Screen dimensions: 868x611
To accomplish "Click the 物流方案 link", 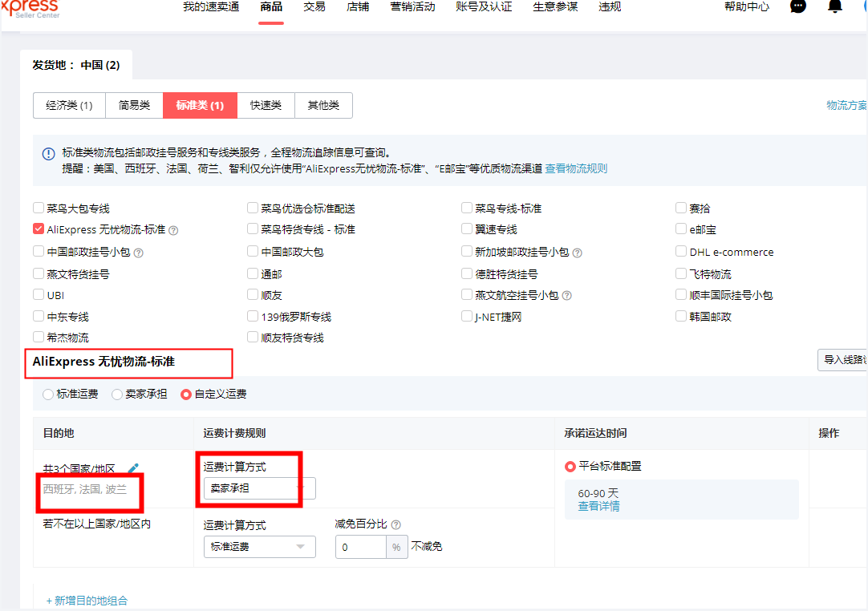I will tap(846, 105).
